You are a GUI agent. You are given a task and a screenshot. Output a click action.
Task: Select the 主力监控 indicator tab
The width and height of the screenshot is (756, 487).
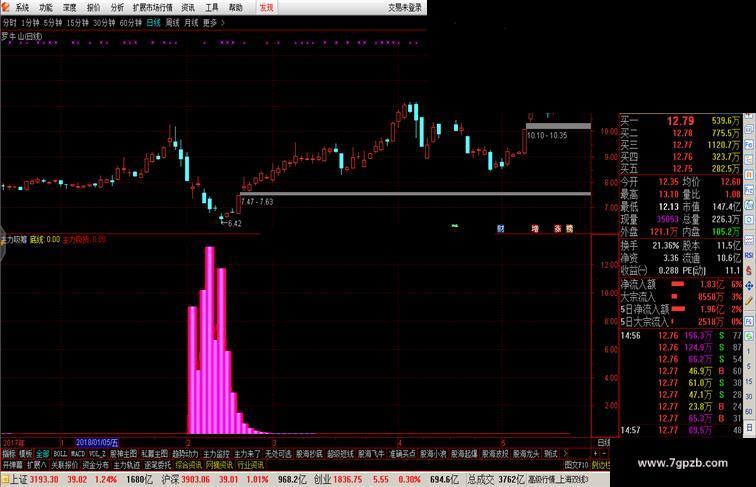(x=216, y=454)
